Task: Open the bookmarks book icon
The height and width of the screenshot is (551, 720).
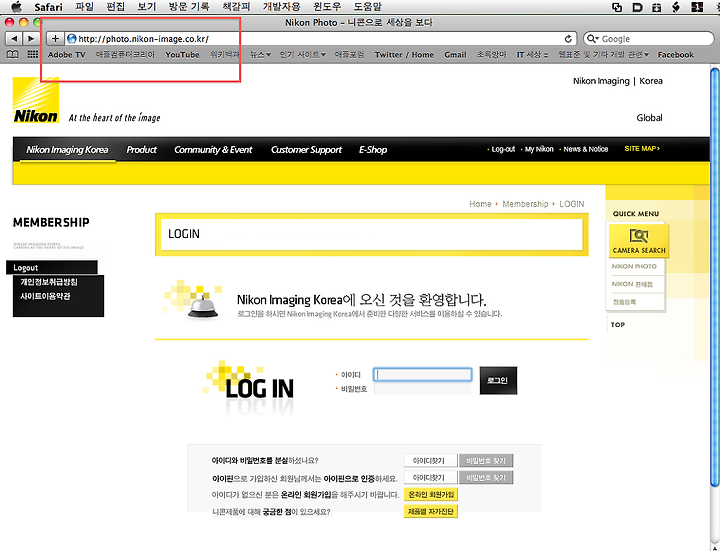Action: click(x=12, y=55)
